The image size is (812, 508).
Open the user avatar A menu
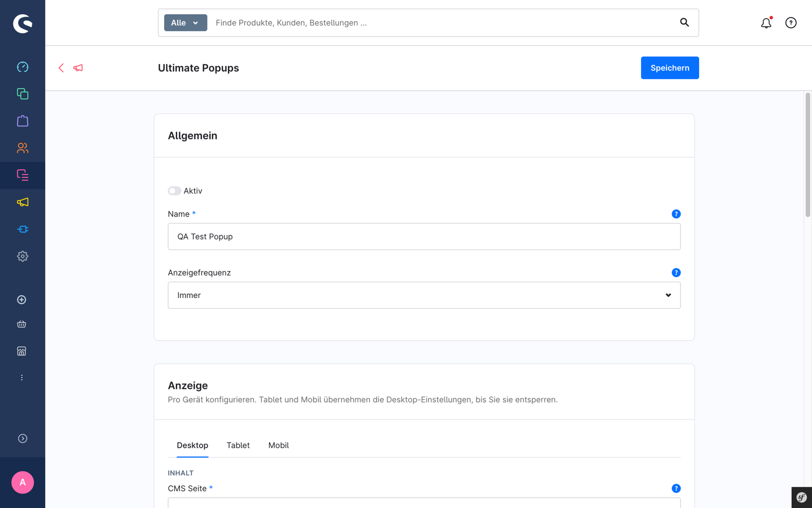pos(23,483)
